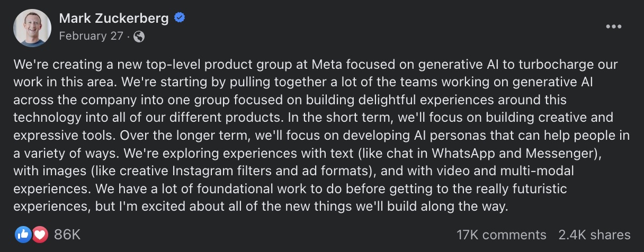The height and width of the screenshot is (252, 644).
Task: Click the blue thumbs-up Like reaction icon
Action: point(23,235)
